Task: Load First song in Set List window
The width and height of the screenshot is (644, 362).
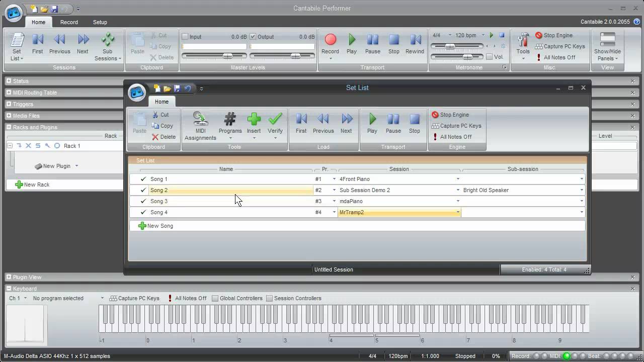Action: click(x=301, y=123)
